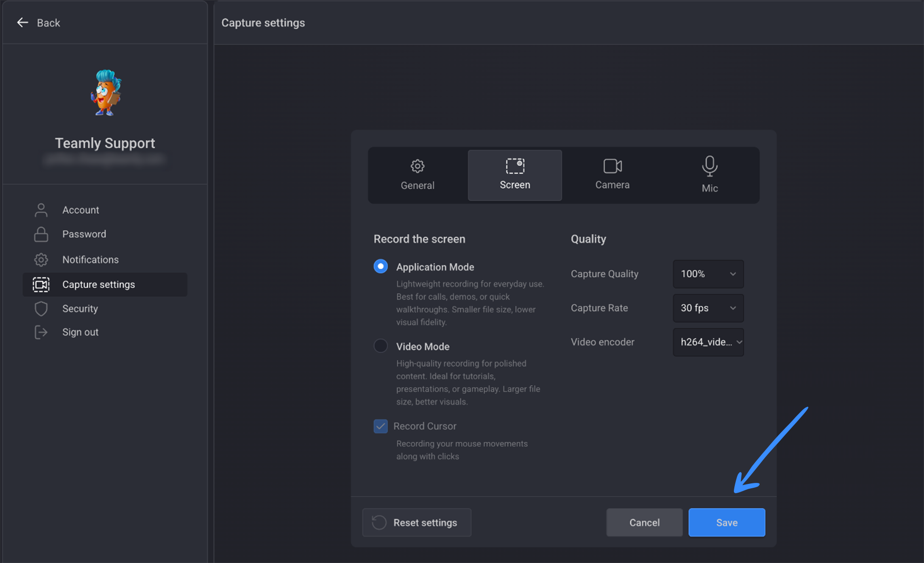Click the Reset settings button
This screenshot has width=924, height=563.
pyautogui.click(x=417, y=522)
